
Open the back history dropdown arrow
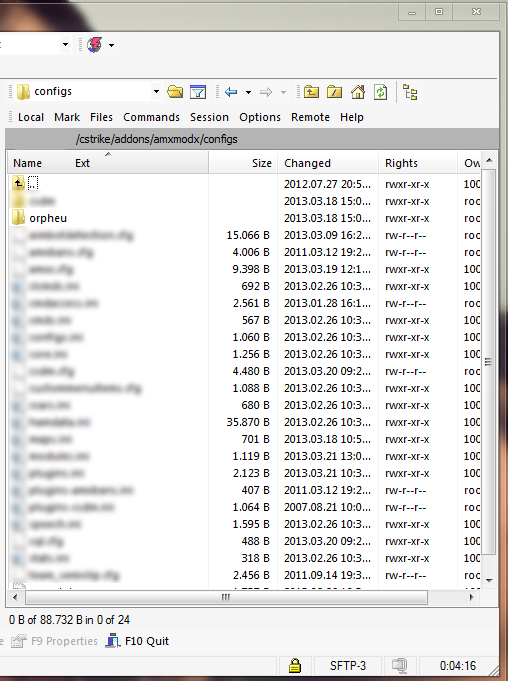point(248,92)
